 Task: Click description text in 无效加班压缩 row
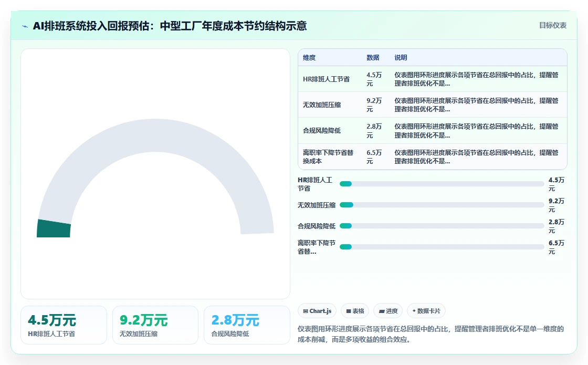click(x=476, y=105)
